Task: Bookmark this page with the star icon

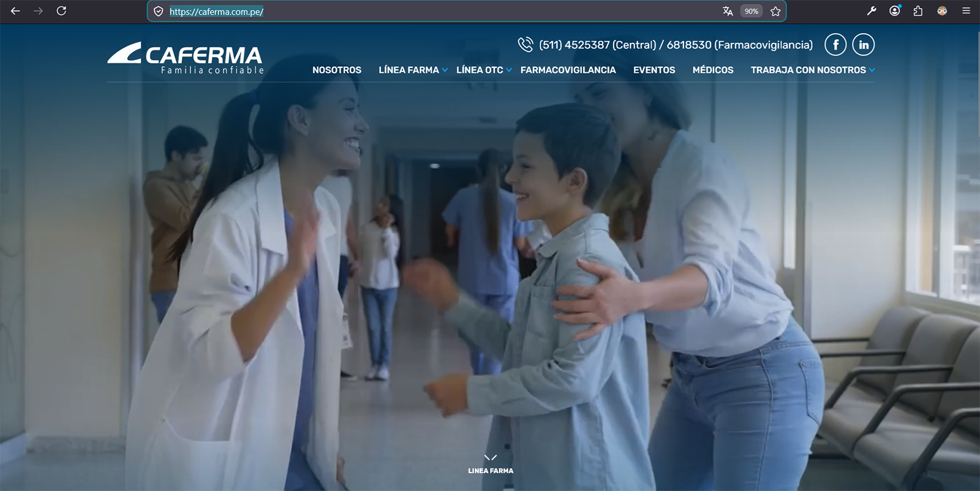Action: click(x=775, y=11)
